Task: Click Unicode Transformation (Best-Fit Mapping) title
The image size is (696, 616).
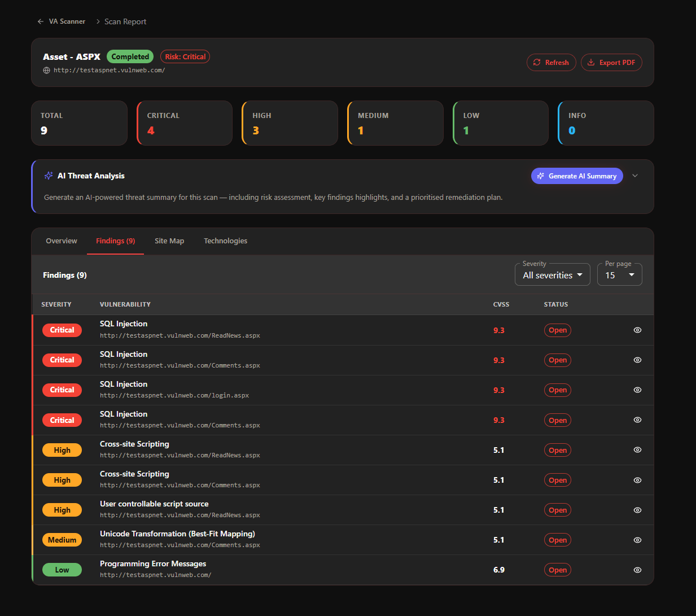Action: 177,534
